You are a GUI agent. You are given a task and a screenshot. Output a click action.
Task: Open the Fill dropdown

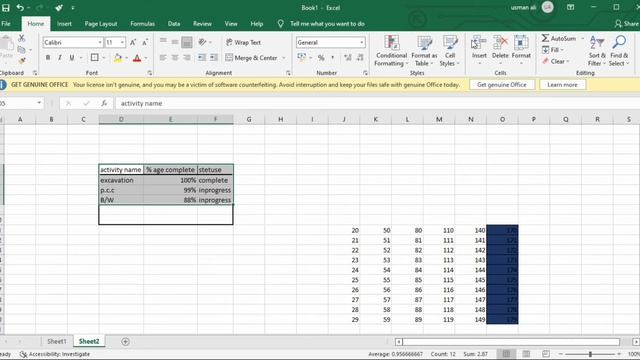point(553,50)
